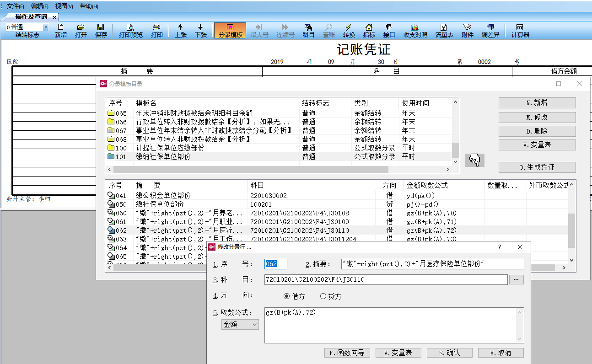Image resolution: width=592 pixels, height=364 pixels.
Task: Open 打印预览 print preview
Action: pyautogui.click(x=130, y=31)
